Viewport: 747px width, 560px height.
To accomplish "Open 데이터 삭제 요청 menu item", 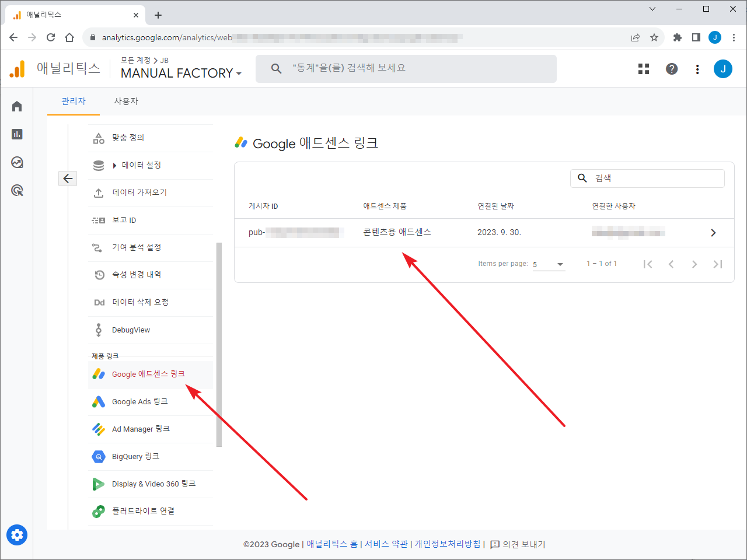I will (x=151, y=302).
